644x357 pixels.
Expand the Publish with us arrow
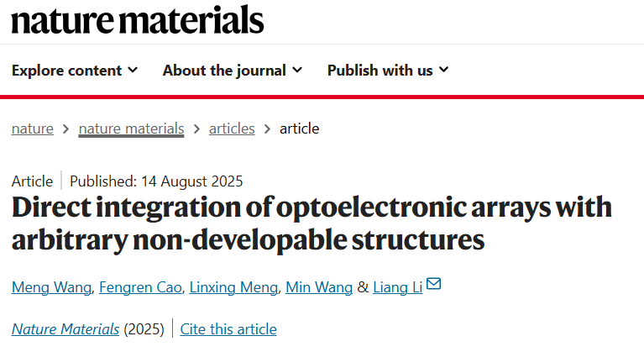click(443, 70)
